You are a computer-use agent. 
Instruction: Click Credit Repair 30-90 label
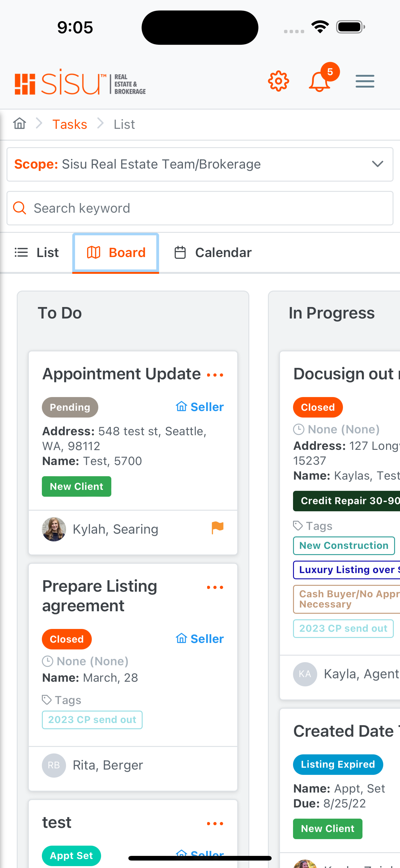(346, 501)
